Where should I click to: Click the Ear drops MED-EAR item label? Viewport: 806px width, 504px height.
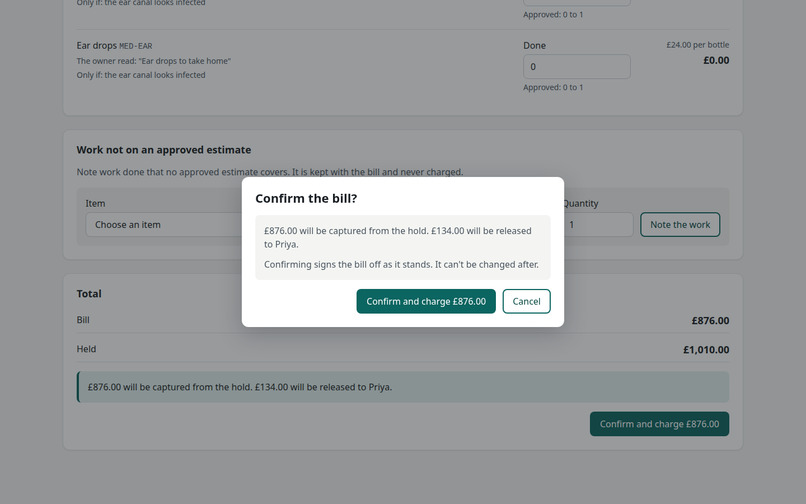114,46
